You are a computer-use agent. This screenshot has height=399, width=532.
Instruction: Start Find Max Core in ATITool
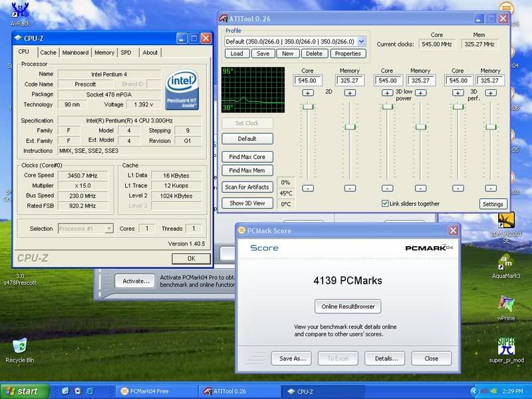[x=247, y=157]
